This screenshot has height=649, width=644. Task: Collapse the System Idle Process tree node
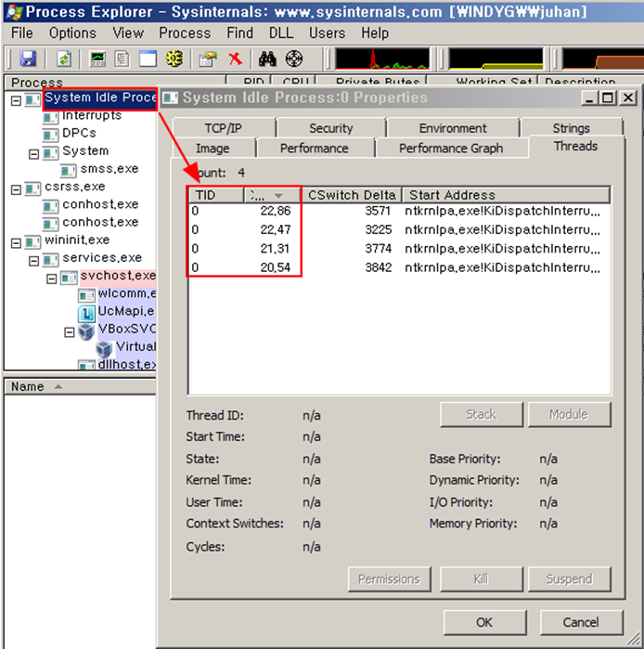click(x=16, y=100)
